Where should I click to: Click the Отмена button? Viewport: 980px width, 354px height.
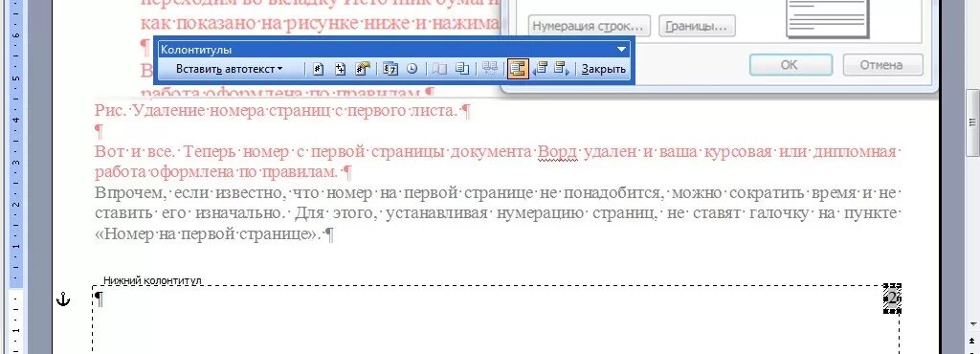(x=882, y=64)
